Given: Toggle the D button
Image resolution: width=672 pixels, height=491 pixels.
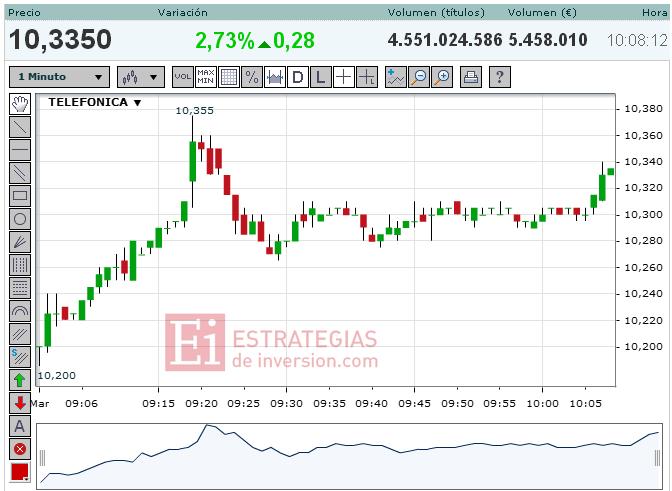Looking at the screenshot, I should (298, 77).
